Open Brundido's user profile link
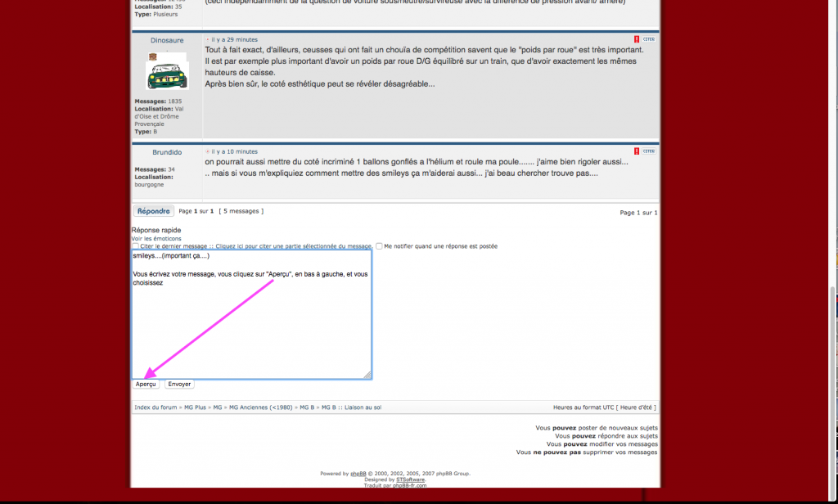Screen dimensions: 838x504 click(x=167, y=152)
